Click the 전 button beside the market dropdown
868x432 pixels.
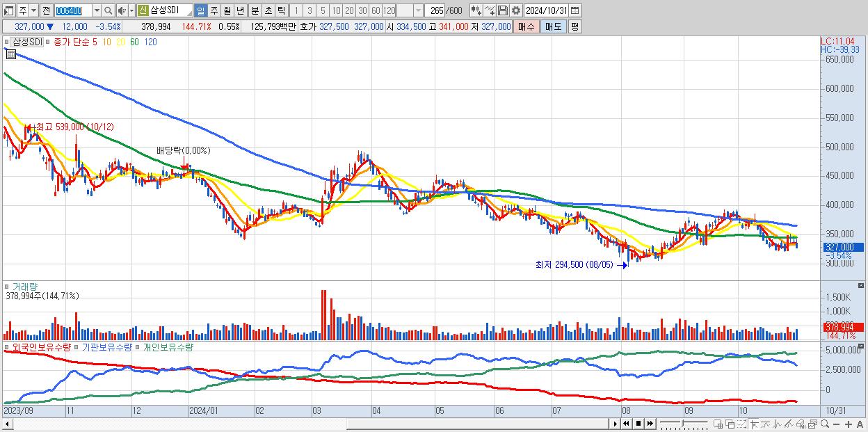coord(46,10)
